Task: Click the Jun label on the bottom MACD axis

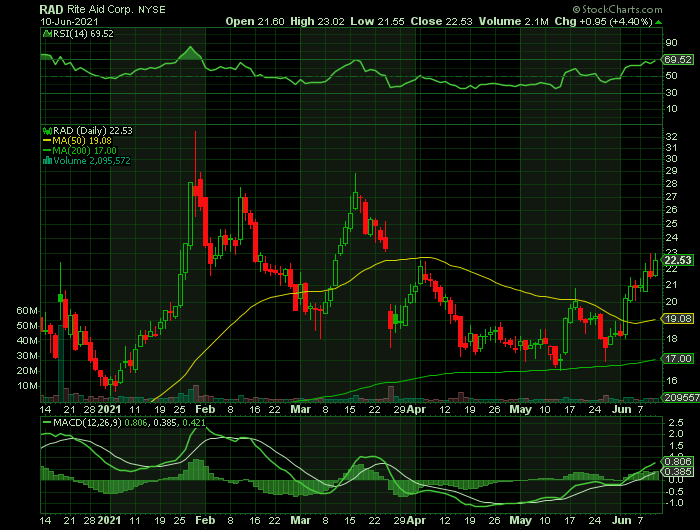Action: [x=621, y=521]
